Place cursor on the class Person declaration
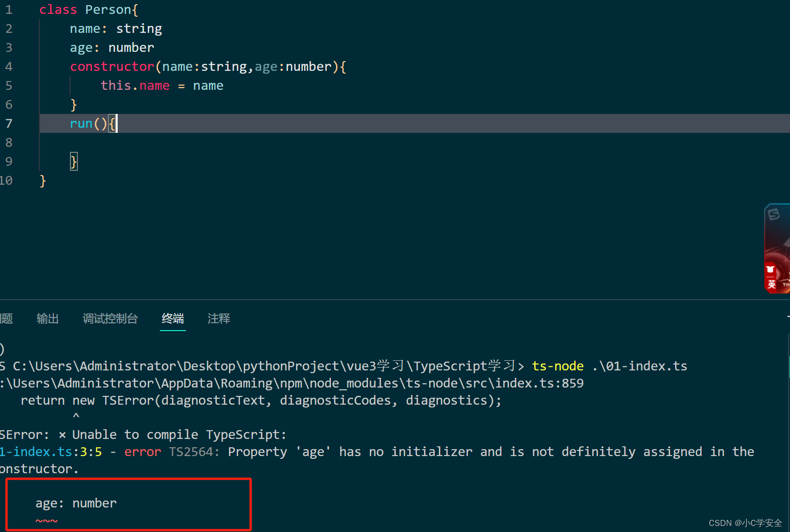This screenshot has height=532, width=790. (x=88, y=9)
